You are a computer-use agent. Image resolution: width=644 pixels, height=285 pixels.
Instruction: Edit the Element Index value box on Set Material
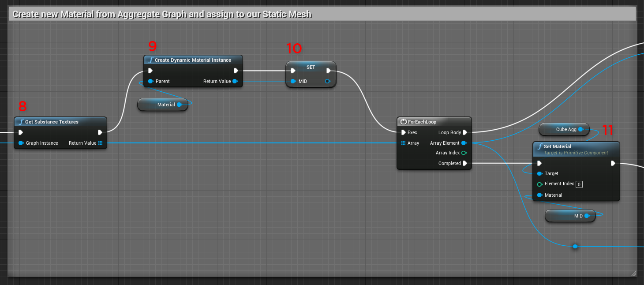(579, 184)
